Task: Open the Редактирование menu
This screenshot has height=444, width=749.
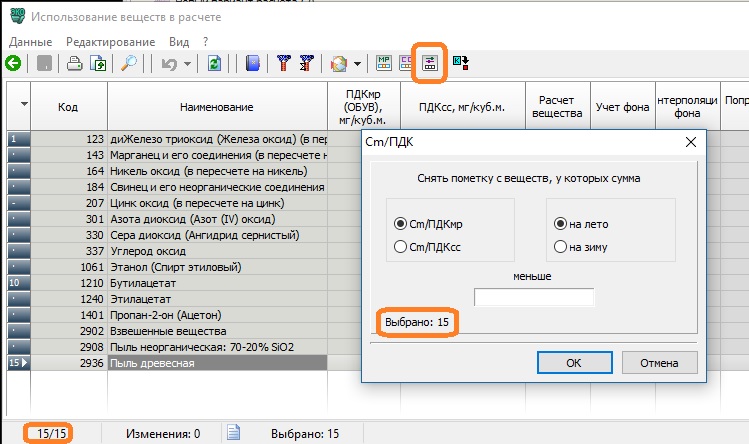Action: coord(110,42)
